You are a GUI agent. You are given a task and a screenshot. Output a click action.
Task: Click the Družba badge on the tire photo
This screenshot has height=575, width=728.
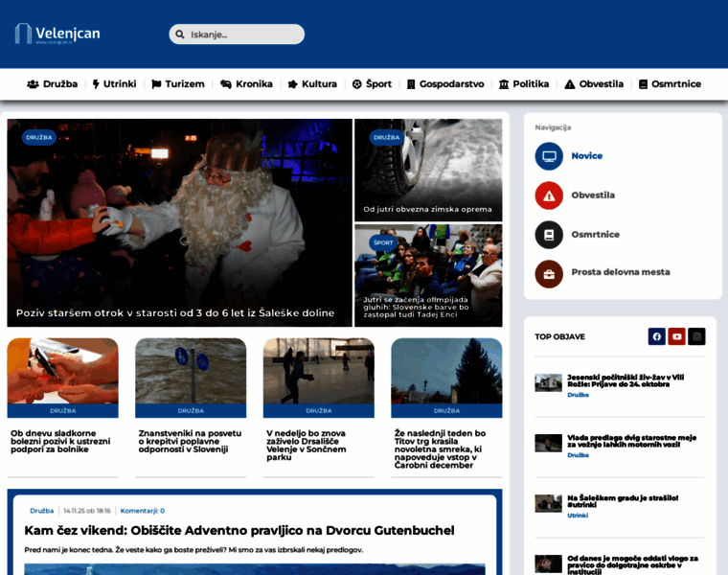[x=386, y=137]
